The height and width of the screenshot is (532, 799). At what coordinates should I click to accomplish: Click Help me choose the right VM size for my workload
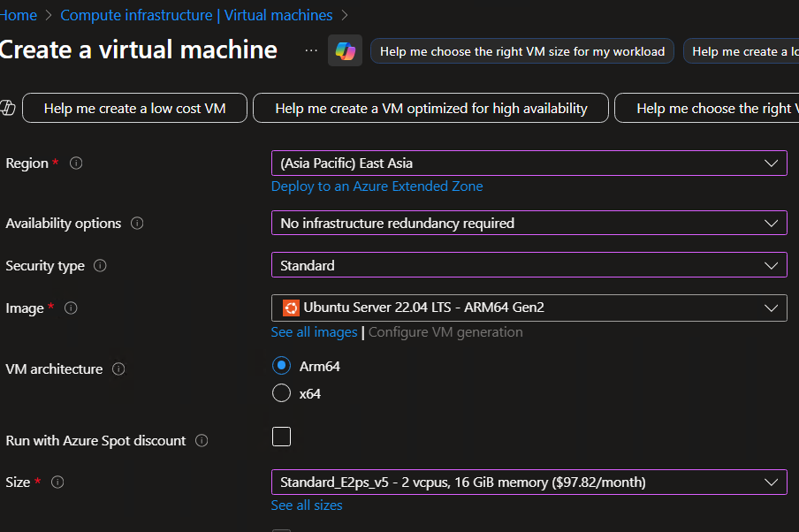[x=522, y=51]
